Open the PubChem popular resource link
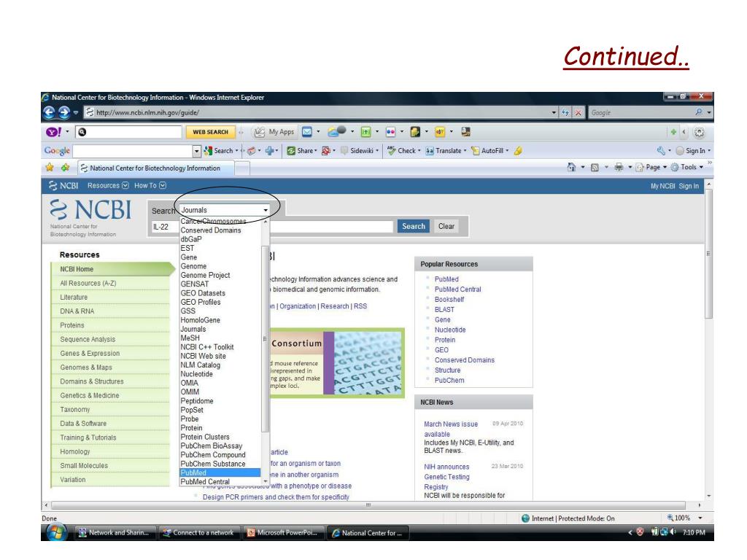Screen dimensions: 747x560 [x=449, y=381]
